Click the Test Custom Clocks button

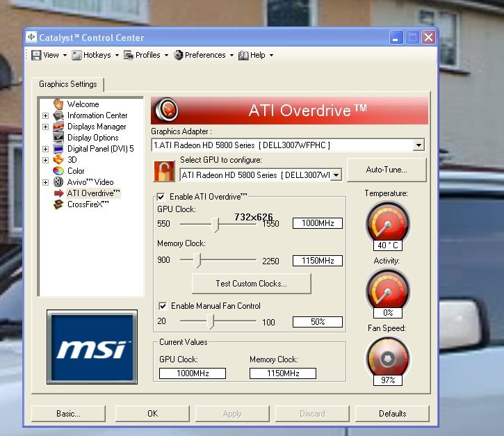pyautogui.click(x=251, y=284)
